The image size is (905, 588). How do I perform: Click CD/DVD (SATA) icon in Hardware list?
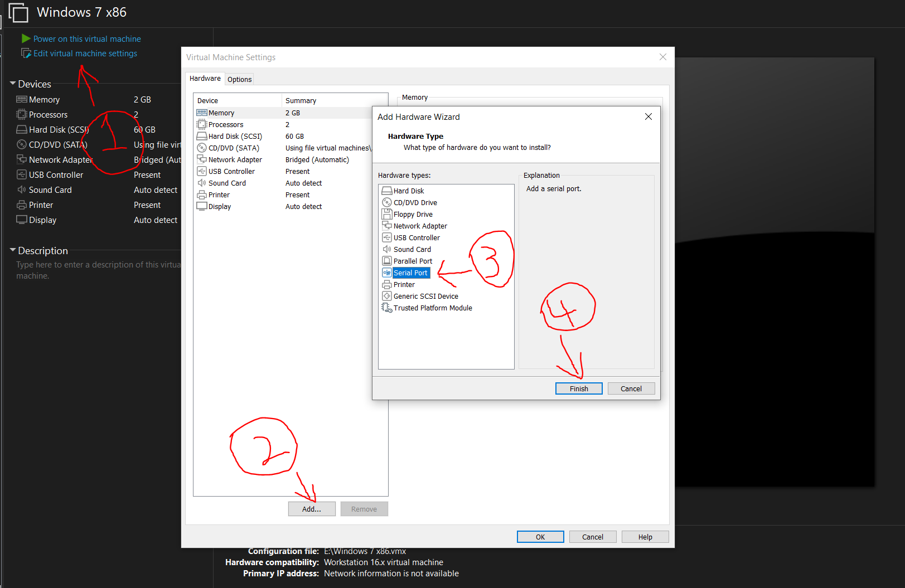(202, 148)
